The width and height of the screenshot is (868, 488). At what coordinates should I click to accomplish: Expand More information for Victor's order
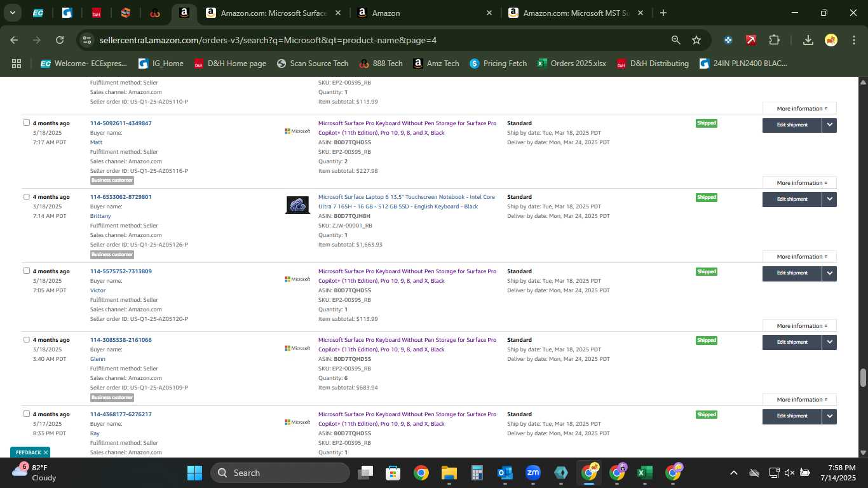(x=799, y=326)
